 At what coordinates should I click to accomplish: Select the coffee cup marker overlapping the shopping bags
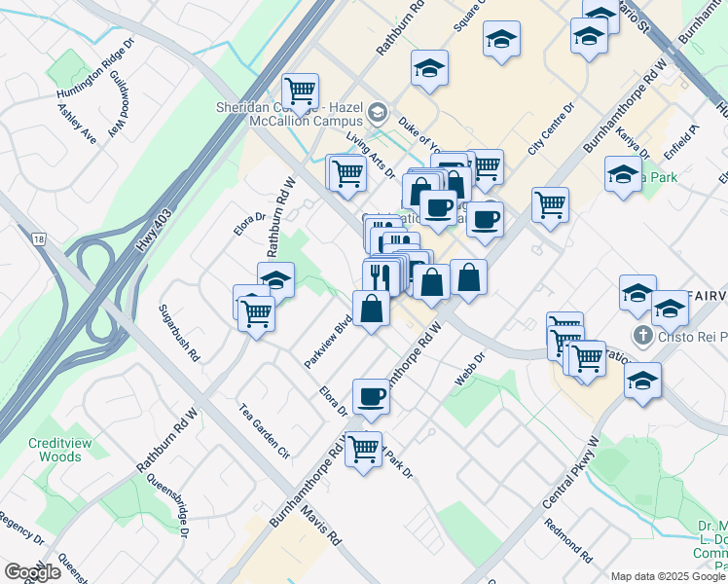[x=438, y=211]
